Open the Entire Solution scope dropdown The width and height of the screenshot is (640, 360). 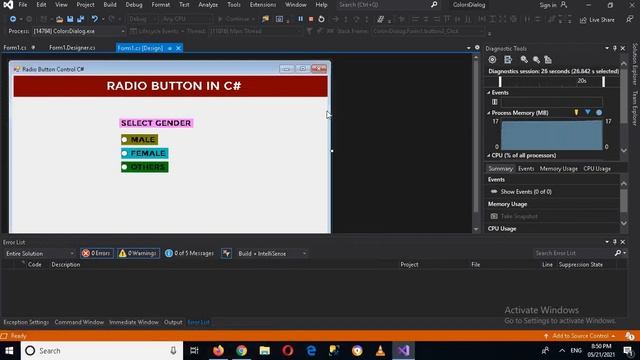40,253
